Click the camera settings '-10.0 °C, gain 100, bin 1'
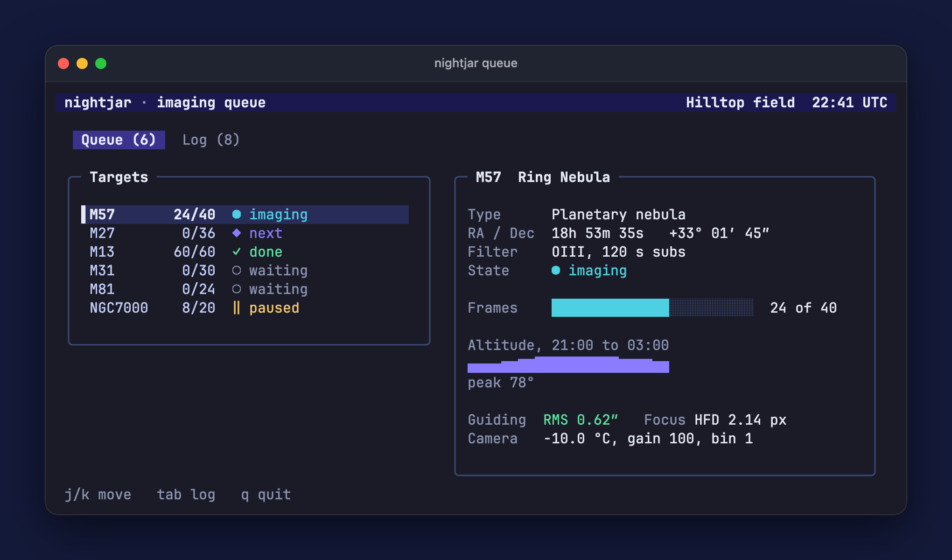 (648, 439)
